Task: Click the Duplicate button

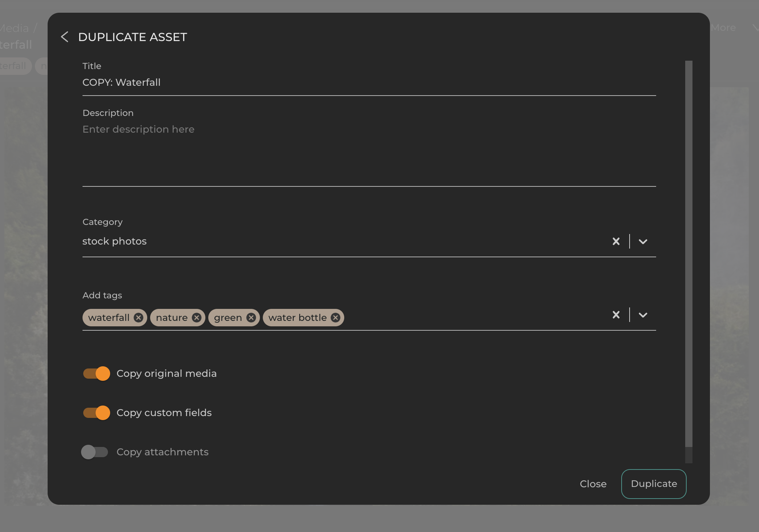Action: 654,484
